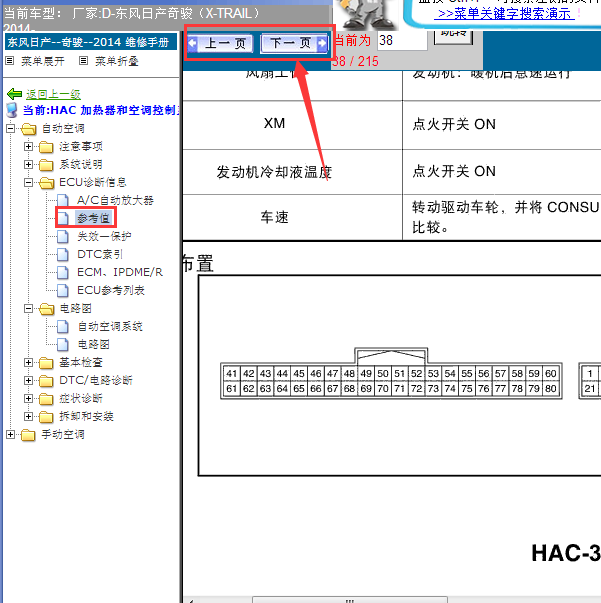Click the ECM、IPDME/R page icon
601x603 pixels.
[x=63, y=272]
